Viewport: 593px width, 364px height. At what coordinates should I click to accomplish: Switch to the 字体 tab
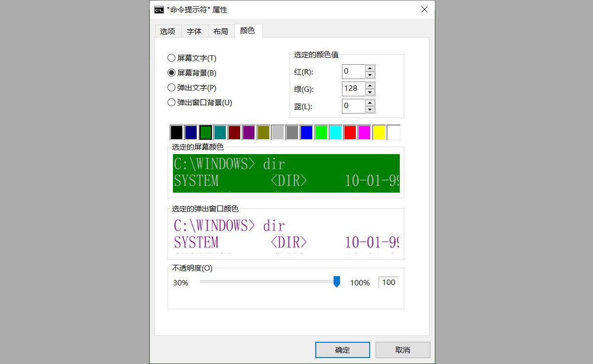tap(194, 31)
